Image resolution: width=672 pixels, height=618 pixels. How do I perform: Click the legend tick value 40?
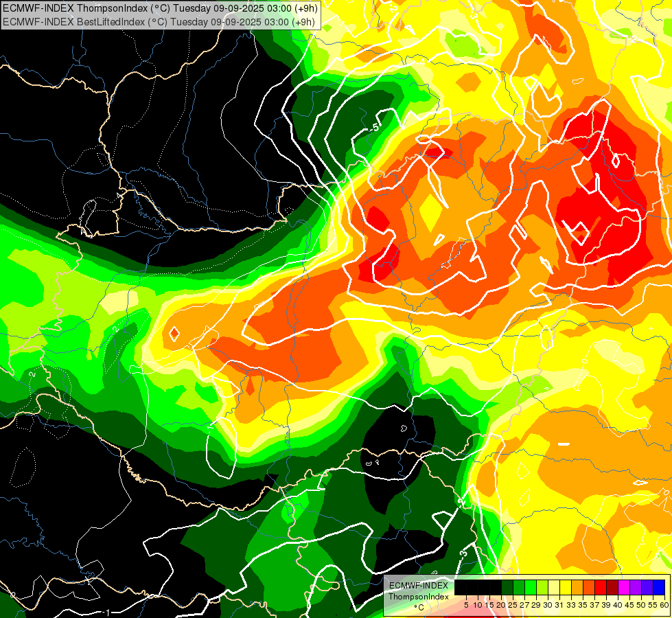(618, 605)
